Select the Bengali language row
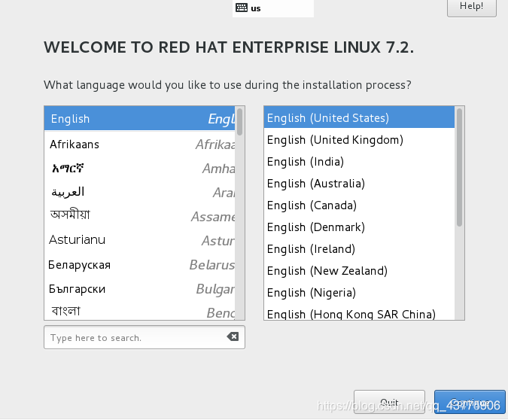The image size is (508, 420). [140, 311]
